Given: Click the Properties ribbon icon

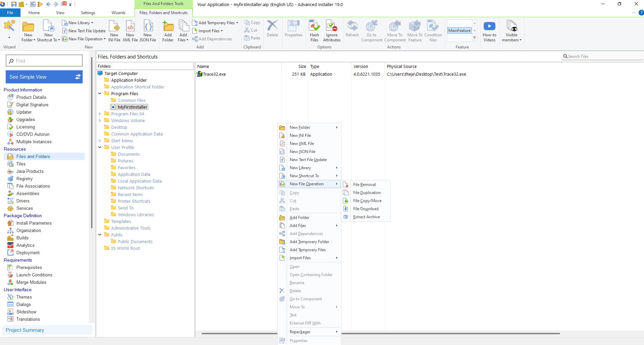Looking at the screenshot, I should point(293,29).
